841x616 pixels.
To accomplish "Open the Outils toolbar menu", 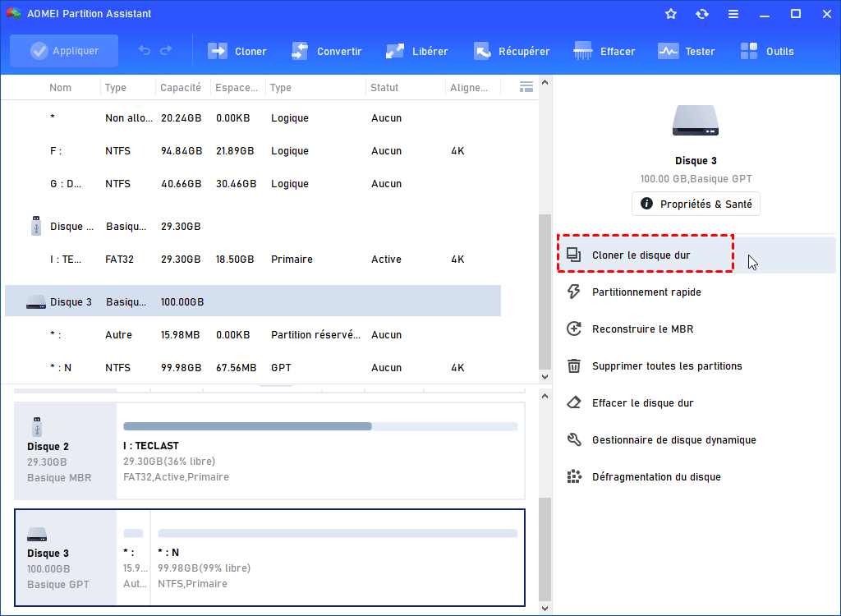I will pyautogui.click(x=766, y=52).
